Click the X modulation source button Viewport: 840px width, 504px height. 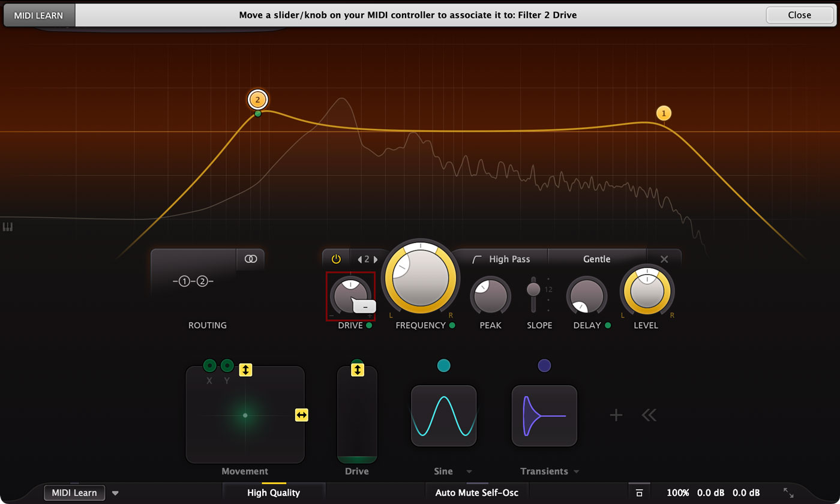point(209,365)
